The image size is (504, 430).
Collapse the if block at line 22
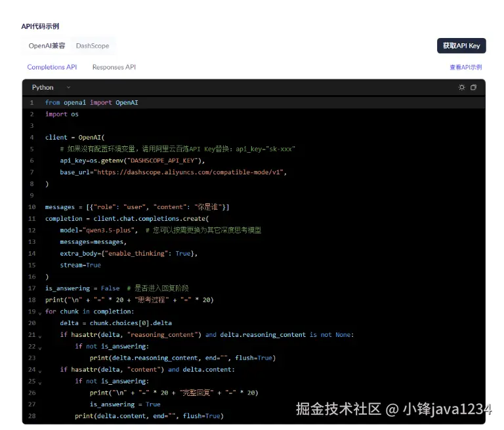pyautogui.click(x=40, y=347)
